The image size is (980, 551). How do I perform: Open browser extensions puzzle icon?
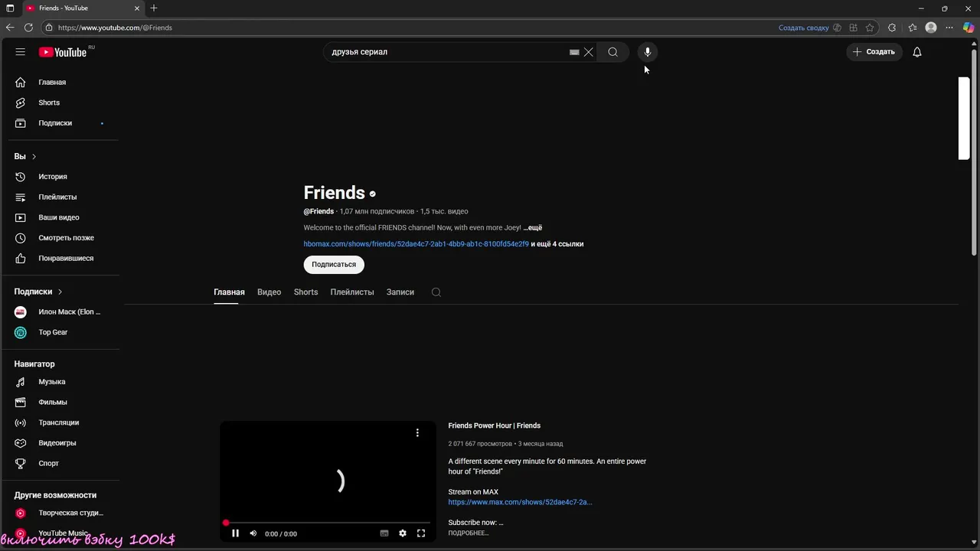click(892, 28)
